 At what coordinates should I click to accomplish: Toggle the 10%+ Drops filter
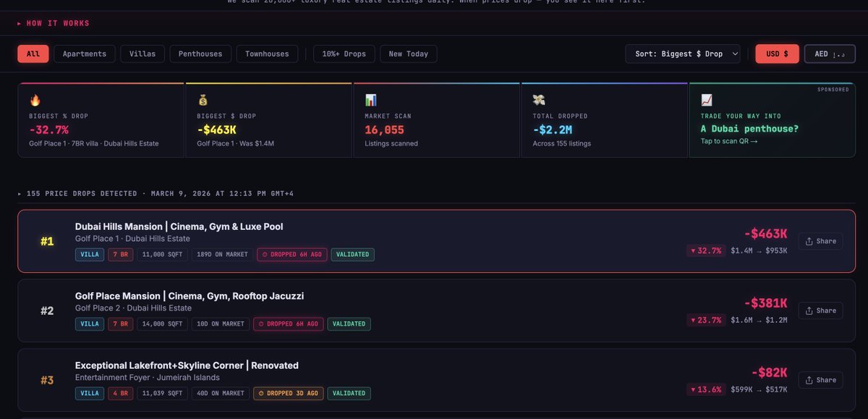(x=344, y=54)
